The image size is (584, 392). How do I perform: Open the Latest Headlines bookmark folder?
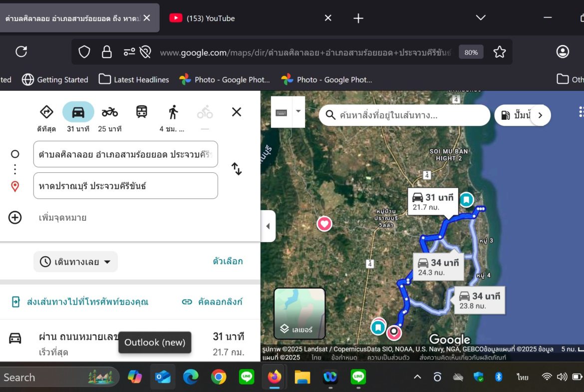point(134,79)
